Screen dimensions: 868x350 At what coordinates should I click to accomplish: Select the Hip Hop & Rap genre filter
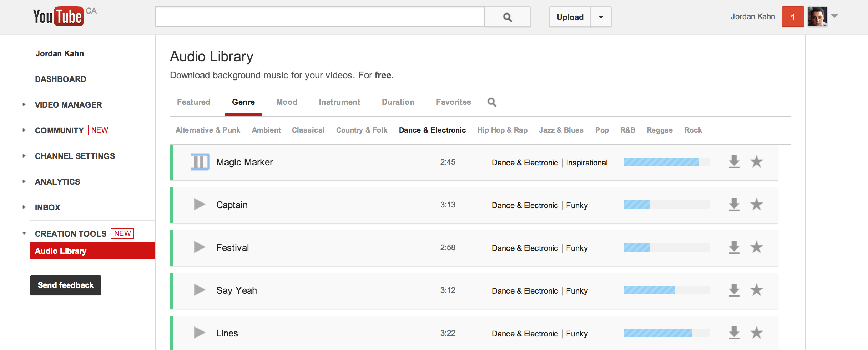coord(502,130)
